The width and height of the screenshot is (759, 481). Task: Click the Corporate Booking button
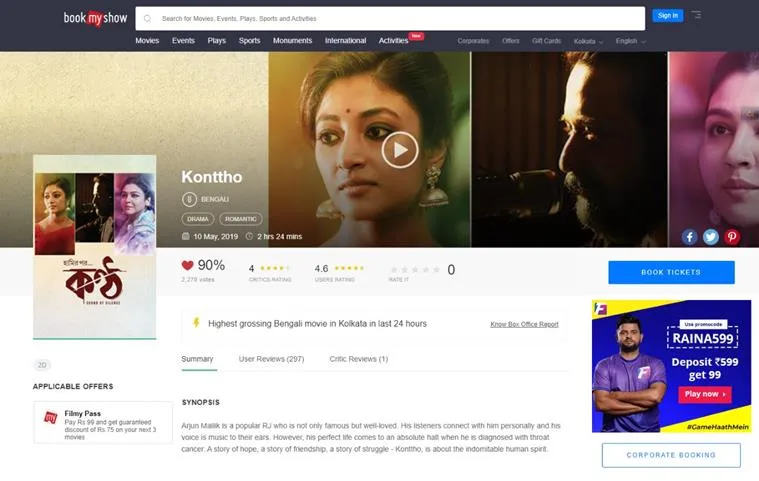click(x=671, y=455)
